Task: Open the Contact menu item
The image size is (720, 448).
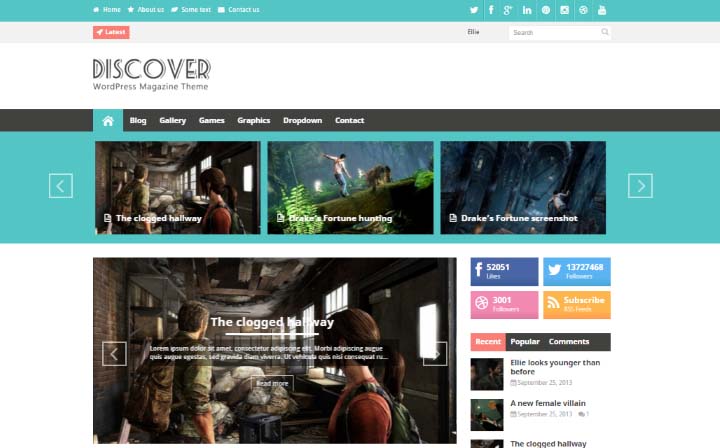Action: coord(349,120)
